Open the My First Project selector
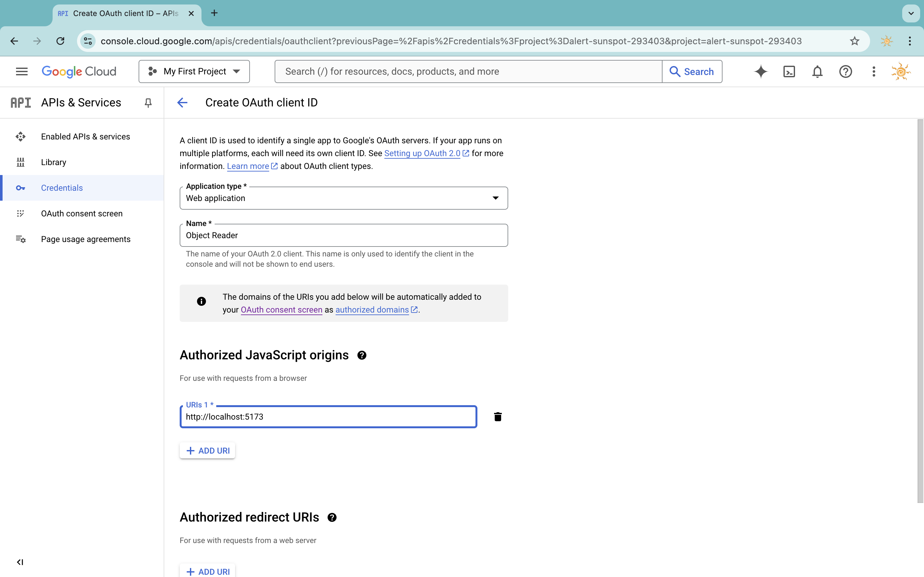This screenshot has width=924, height=577. click(x=194, y=71)
